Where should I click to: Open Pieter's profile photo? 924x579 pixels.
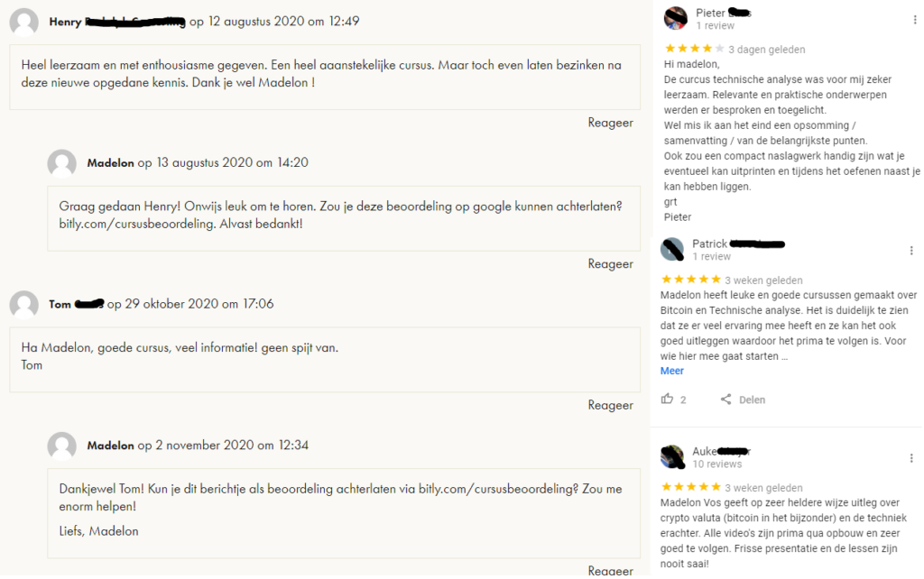[676, 19]
